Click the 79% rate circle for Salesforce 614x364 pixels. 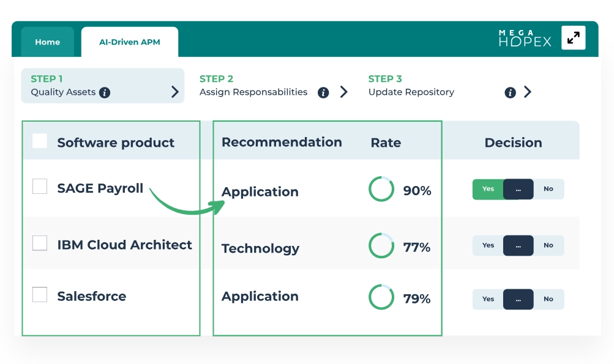pos(381,297)
